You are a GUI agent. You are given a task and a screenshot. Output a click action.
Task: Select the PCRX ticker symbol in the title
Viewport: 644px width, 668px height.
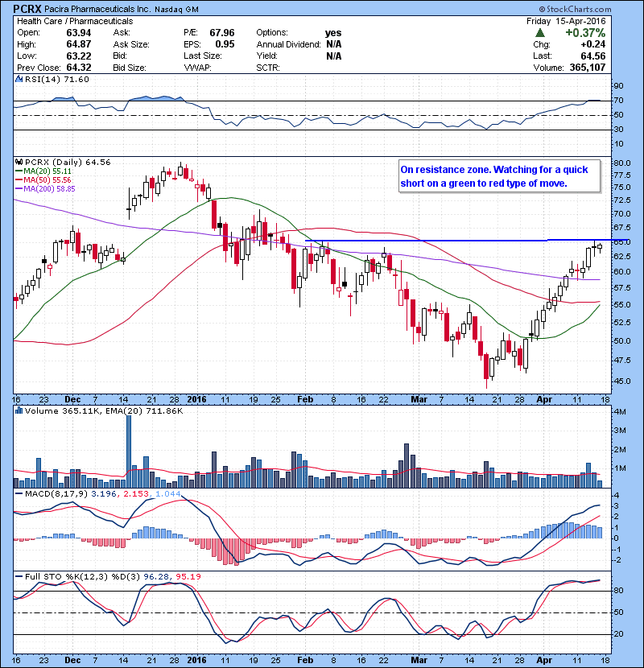coord(27,9)
